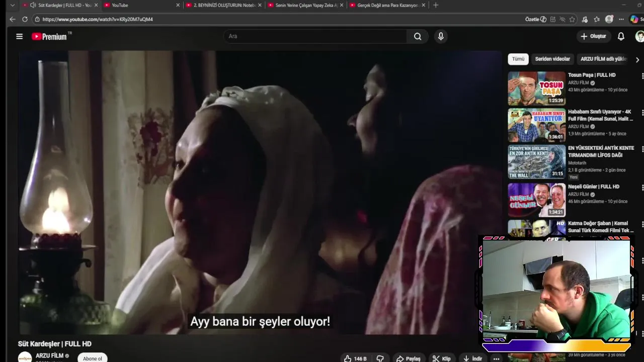
Task: Open Tosun Paşa | FULL HD title
Action: [592, 75]
